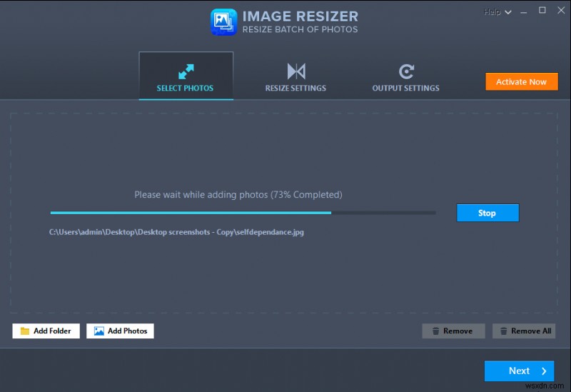The width and height of the screenshot is (571, 392).
Task: Proceed with the Next button
Action: [x=519, y=371]
